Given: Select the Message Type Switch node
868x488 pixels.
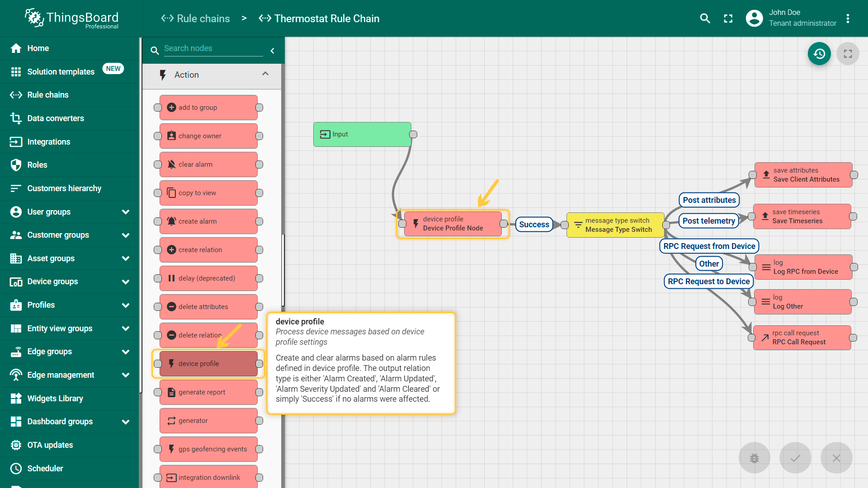Looking at the screenshot, I should click(615, 225).
